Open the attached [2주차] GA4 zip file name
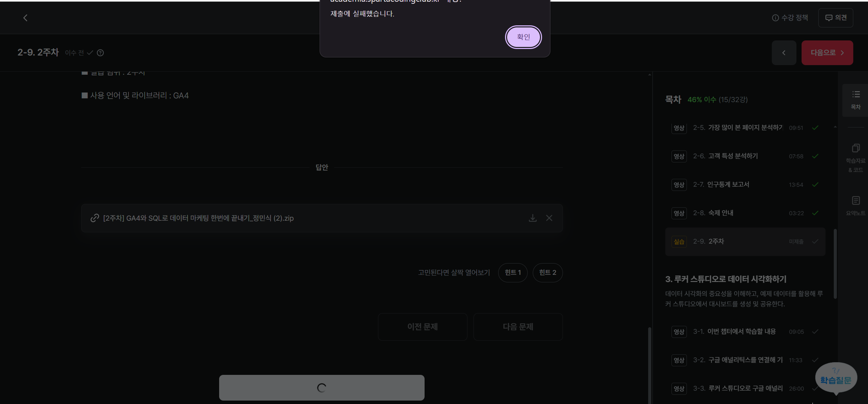The image size is (868, 404). click(198, 218)
